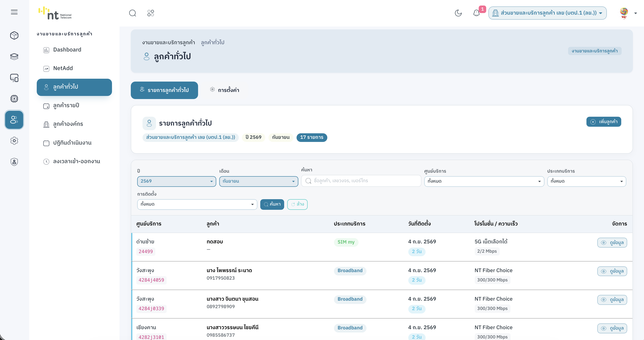The image size is (644, 340).
Task: Open the apps grid icon
Action: (x=151, y=13)
